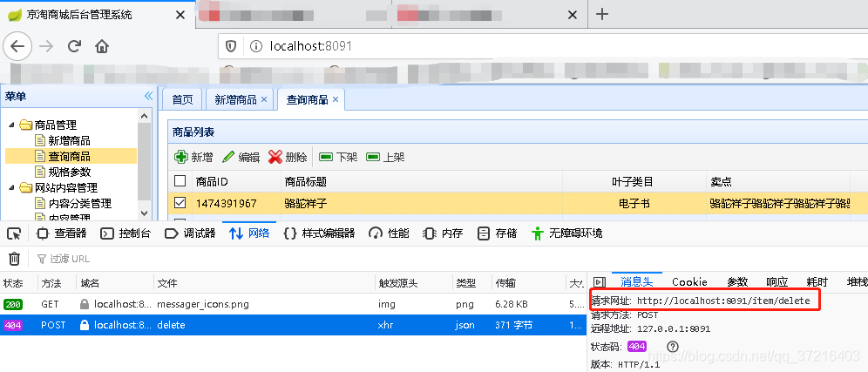Close the 新增商品 tab
Screen dimensions: 868x372
[264, 99]
